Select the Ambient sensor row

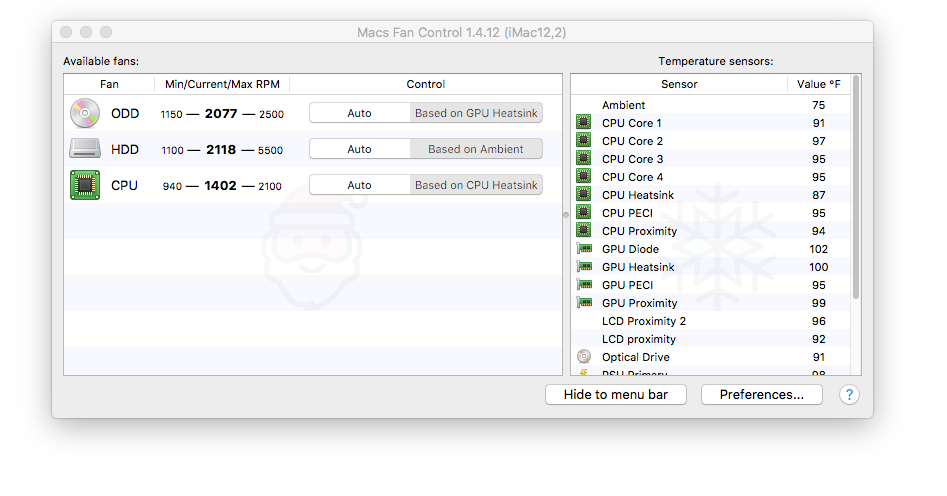tap(710, 105)
